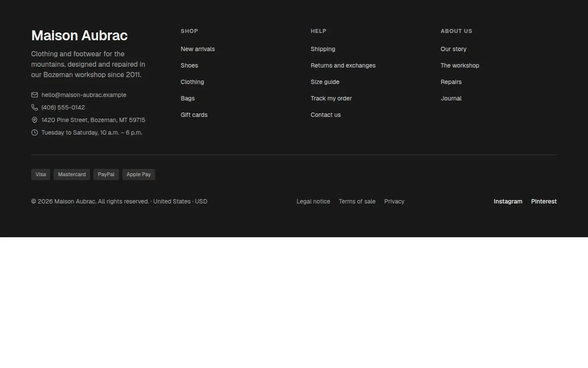The image size is (588, 368).
Task: Open Returns and exchanges
Action: pyautogui.click(x=343, y=65)
